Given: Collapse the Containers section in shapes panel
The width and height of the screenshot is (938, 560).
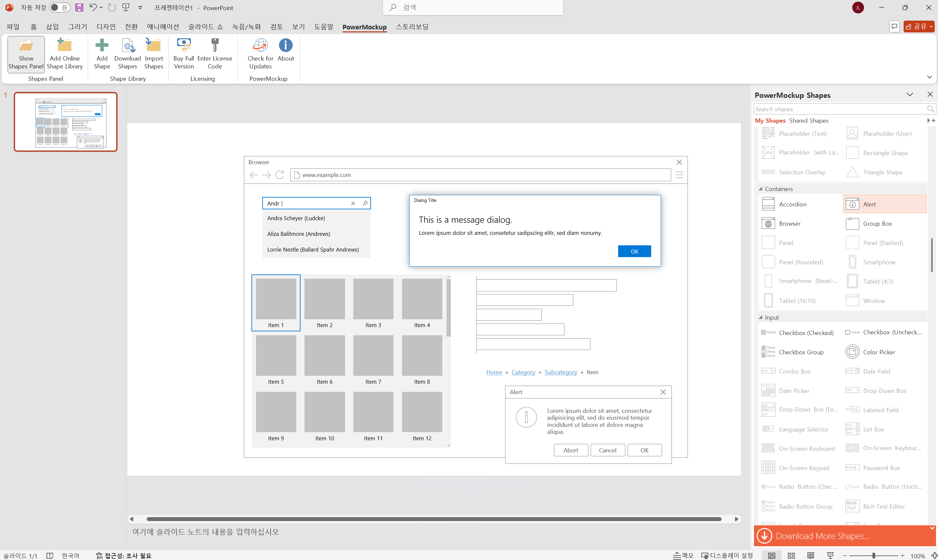Looking at the screenshot, I should coord(761,189).
